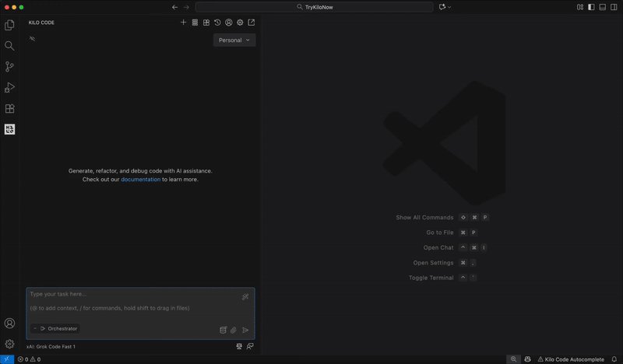
Task: Open Kilo Code settings gear in panel header
Action: click(240, 23)
